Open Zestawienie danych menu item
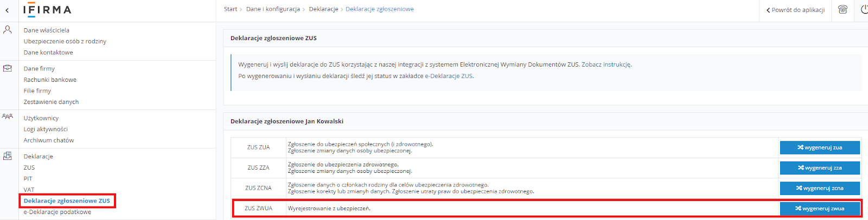The width and height of the screenshot is (868, 220). (52, 102)
